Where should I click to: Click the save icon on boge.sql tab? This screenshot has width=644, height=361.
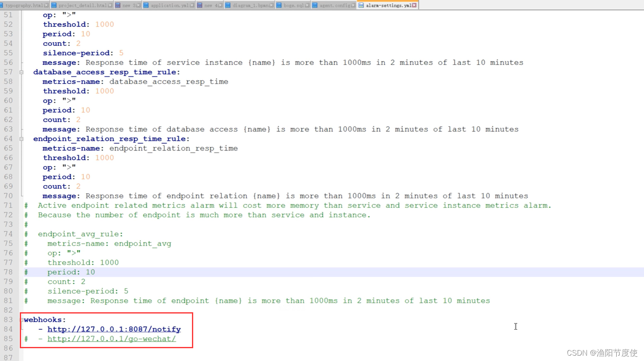click(x=279, y=5)
